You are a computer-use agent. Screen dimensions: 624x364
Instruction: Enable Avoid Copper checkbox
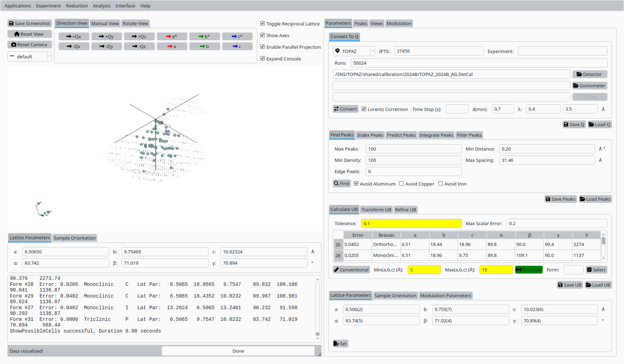point(401,184)
